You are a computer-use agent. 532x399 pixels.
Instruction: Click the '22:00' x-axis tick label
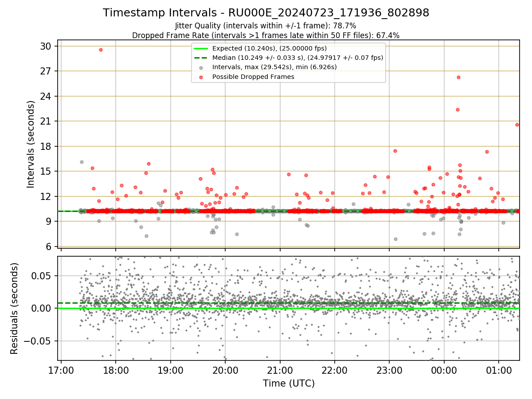[335, 370]
